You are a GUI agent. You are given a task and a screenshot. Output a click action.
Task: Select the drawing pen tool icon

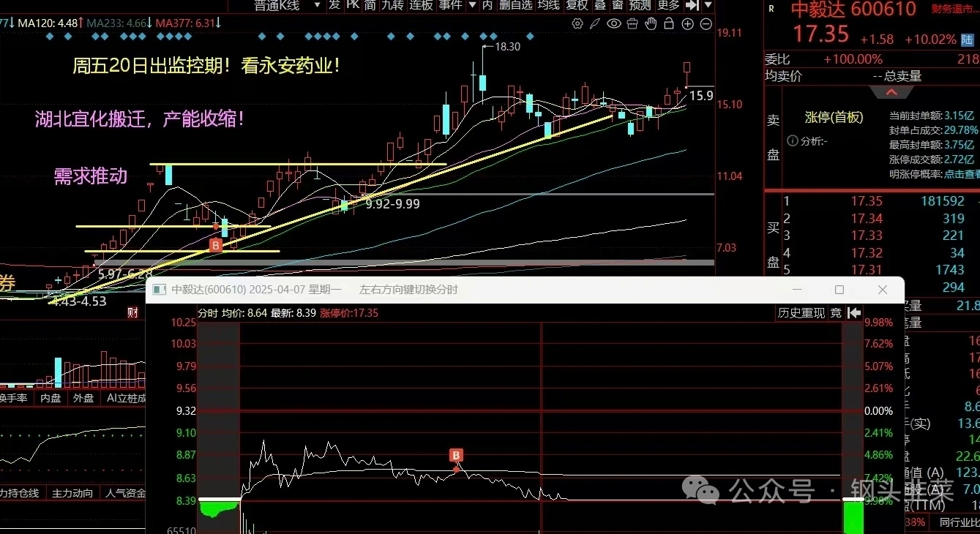(596, 23)
